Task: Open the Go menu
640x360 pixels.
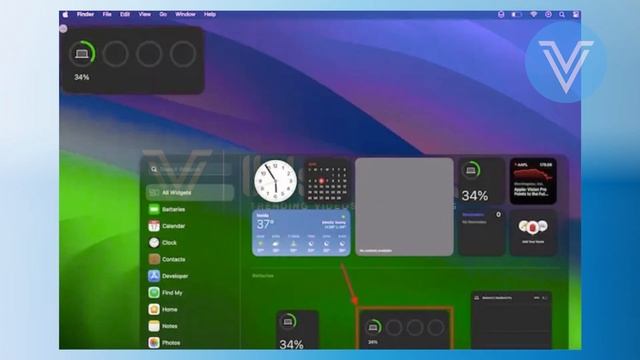Action: pos(163,14)
